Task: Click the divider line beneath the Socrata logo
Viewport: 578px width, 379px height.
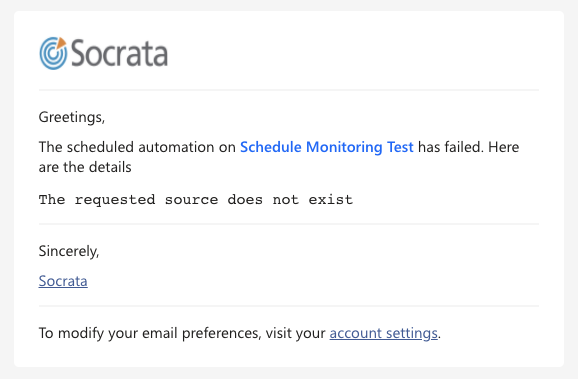Action: click(x=289, y=90)
